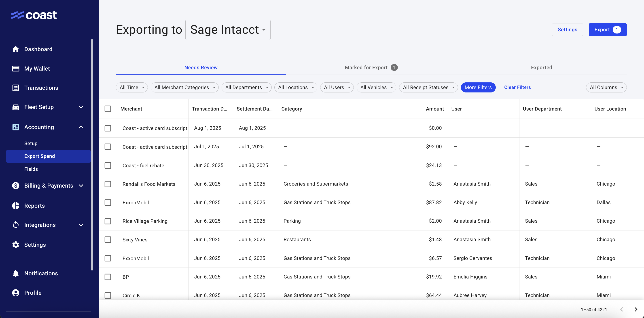Click the Reports pie chart icon
The height and width of the screenshot is (318, 644).
[15, 206]
